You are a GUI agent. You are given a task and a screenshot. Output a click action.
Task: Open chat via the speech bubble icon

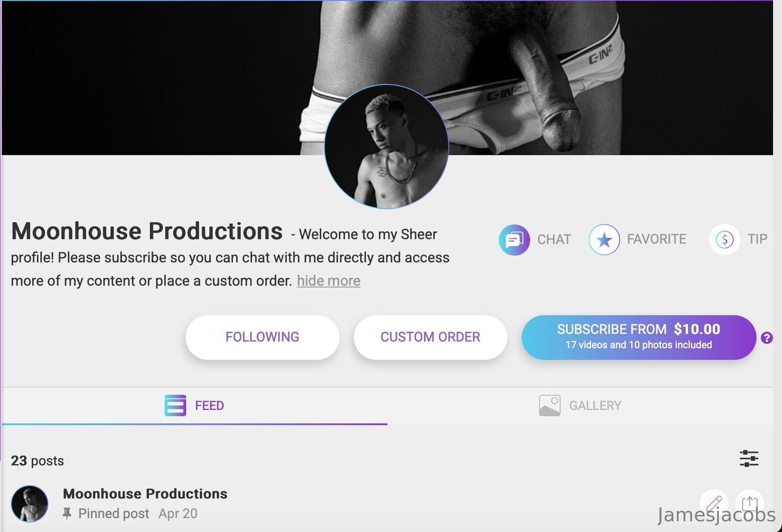pyautogui.click(x=514, y=239)
